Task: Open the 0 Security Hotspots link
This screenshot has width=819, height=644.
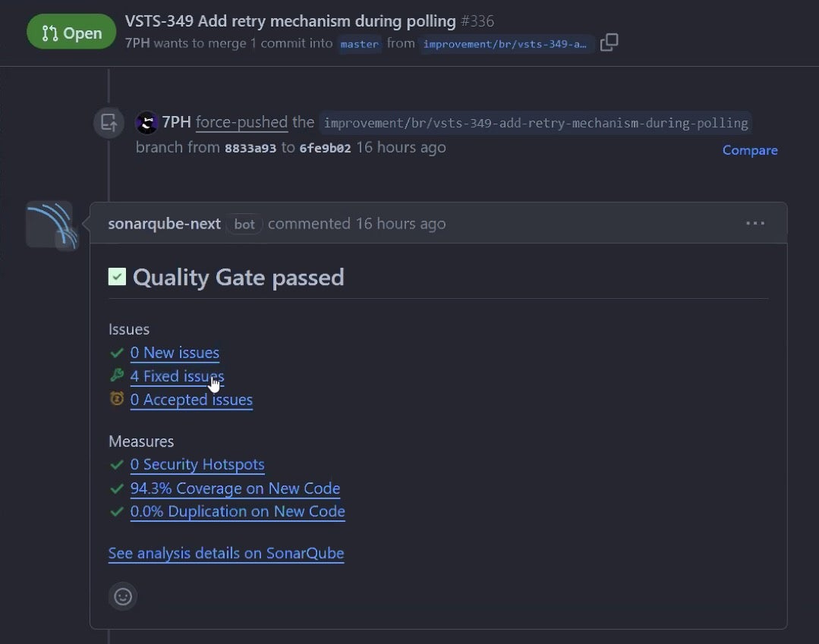Action: 197,464
